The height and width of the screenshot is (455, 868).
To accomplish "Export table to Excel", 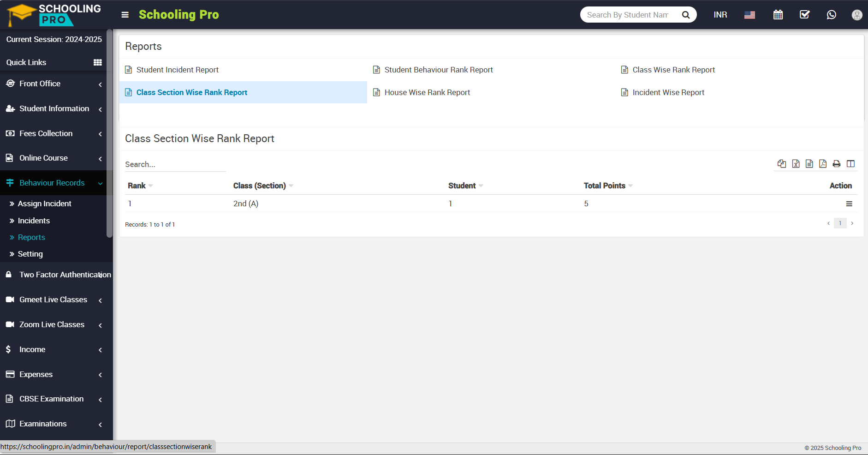I will (x=796, y=164).
